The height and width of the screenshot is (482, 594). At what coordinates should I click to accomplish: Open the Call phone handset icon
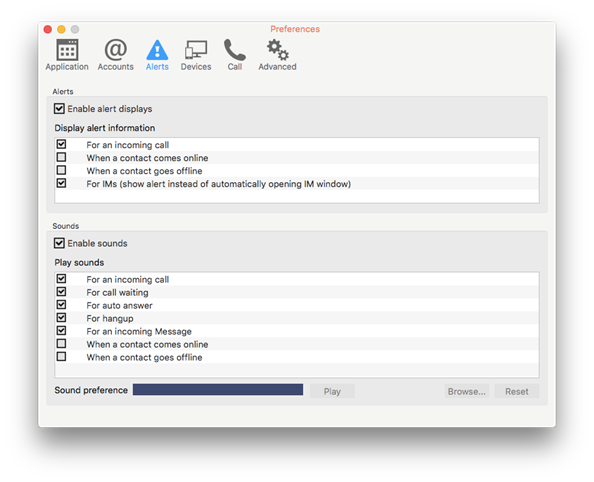click(234, 50)
